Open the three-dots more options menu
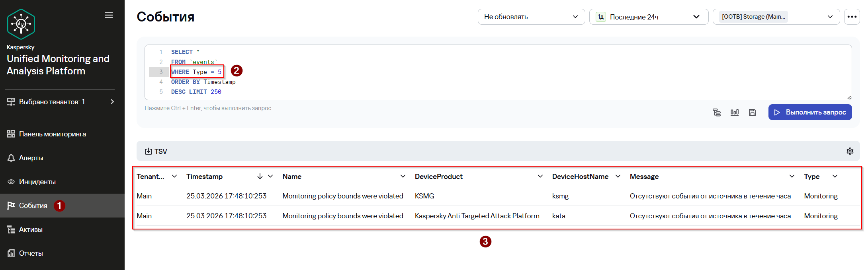 852,17
